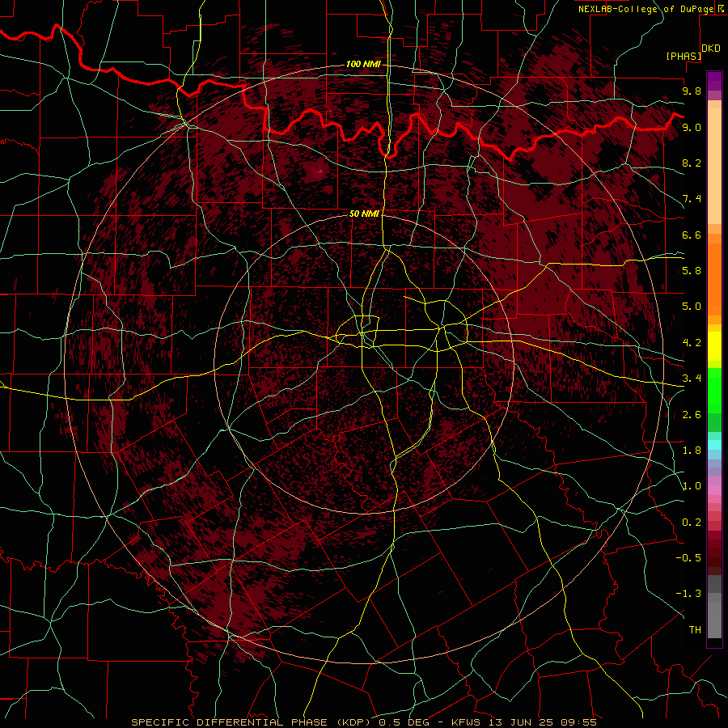Viewport: 728px width, 728px height.
Task: Click the 50 NMI range ring label
Action: [x=364, y=214]
